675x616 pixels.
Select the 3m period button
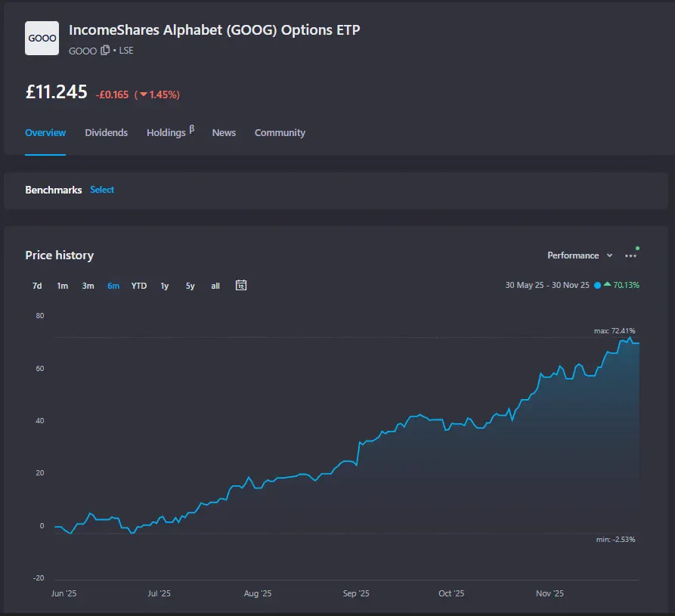[88, 286]
